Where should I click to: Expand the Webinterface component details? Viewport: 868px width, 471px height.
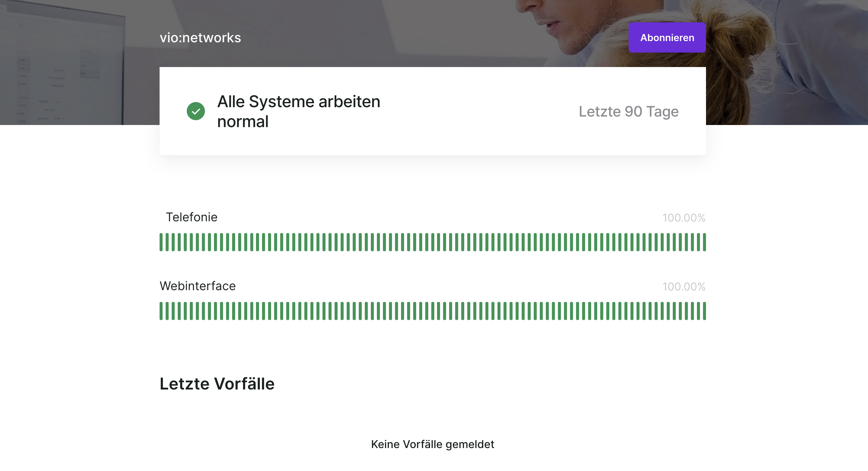198,286
